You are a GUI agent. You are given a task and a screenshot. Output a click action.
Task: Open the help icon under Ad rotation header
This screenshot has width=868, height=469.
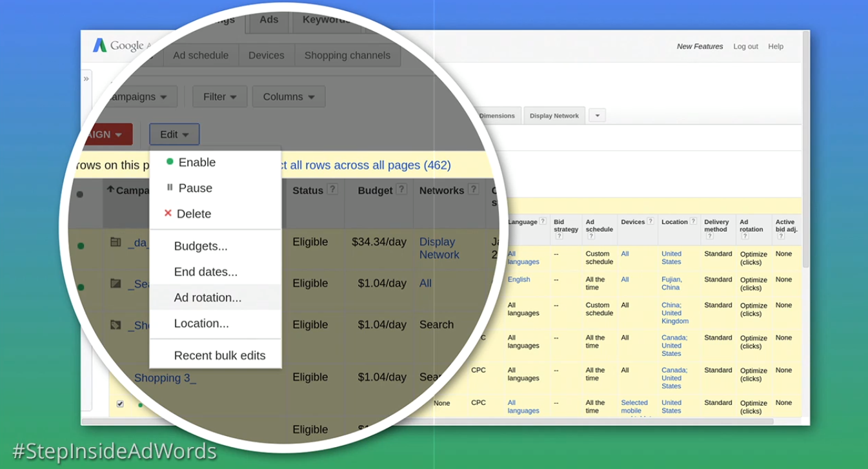coord(745,236)
